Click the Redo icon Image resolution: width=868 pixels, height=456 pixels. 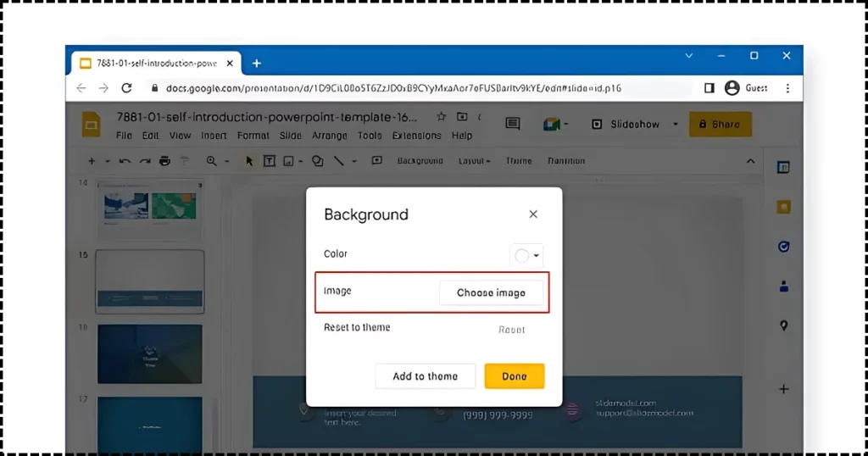pyautogui.click(x=145, y=161)
